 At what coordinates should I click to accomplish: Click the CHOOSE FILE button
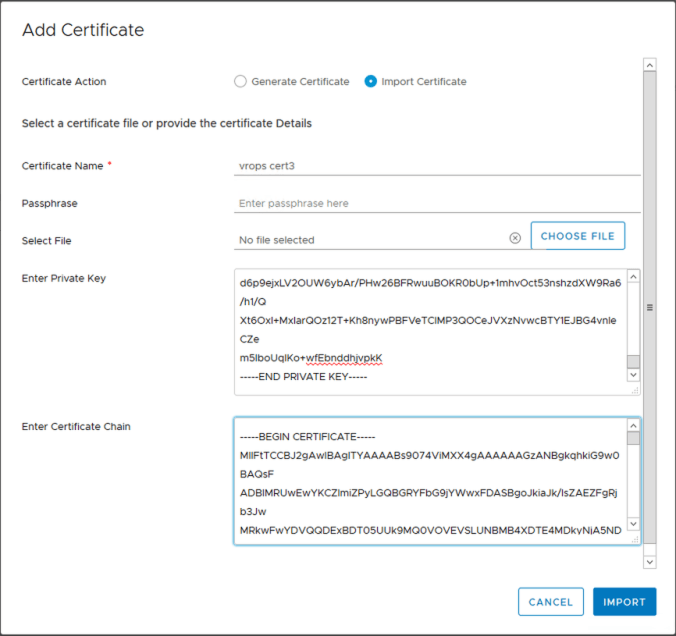[x=577, y=236]
